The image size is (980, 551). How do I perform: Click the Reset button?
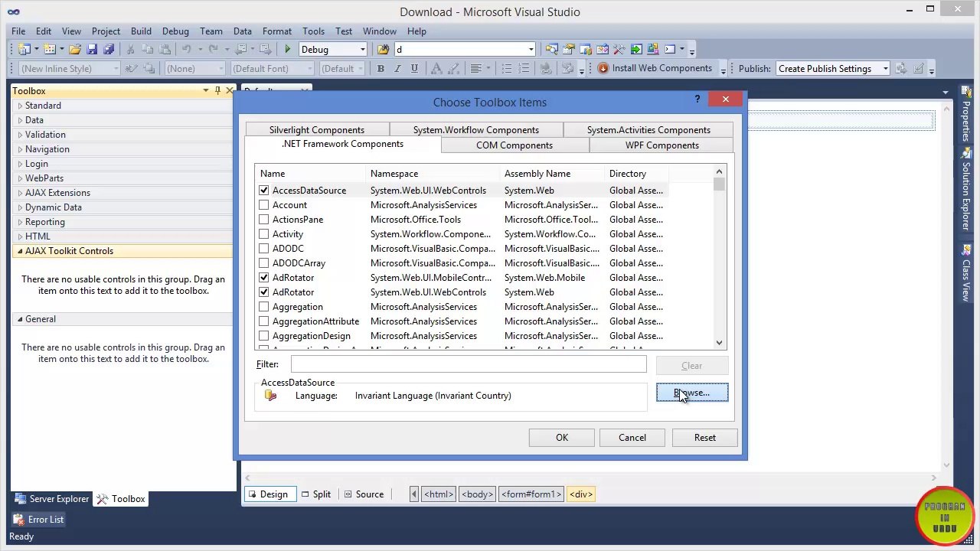(705, 438)
